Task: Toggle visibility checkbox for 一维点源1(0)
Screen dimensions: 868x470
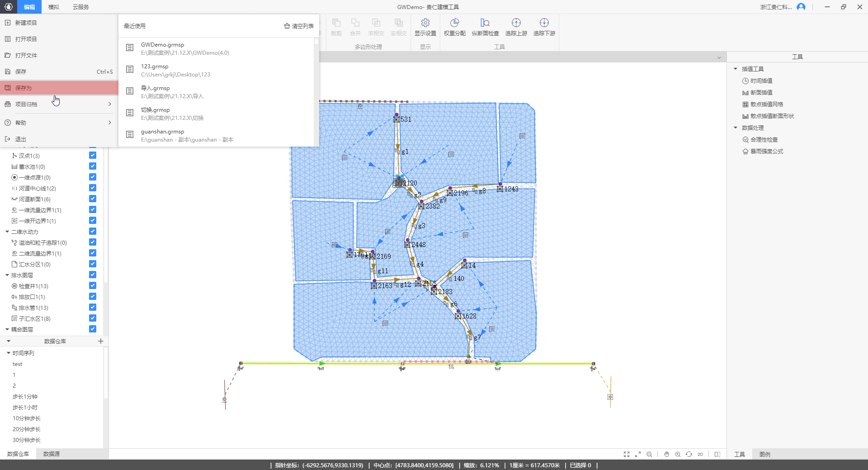Action: pyautogui.click(x=93, y=177)
